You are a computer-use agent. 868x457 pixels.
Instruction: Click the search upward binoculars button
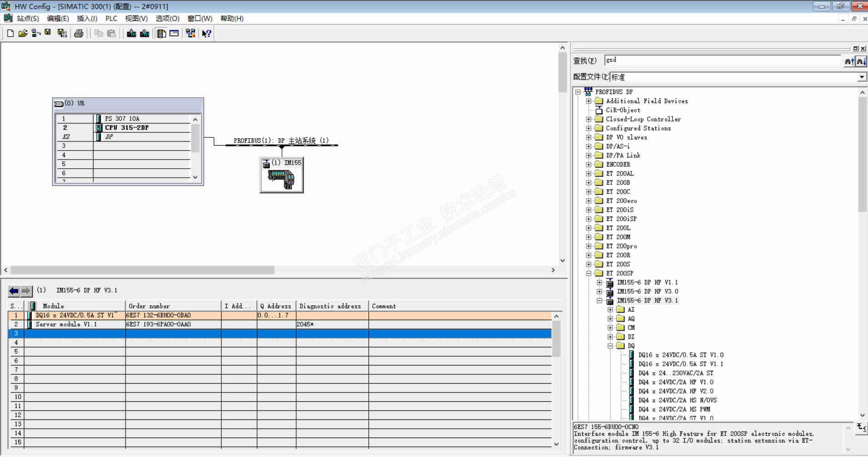[x=849, y=61]
